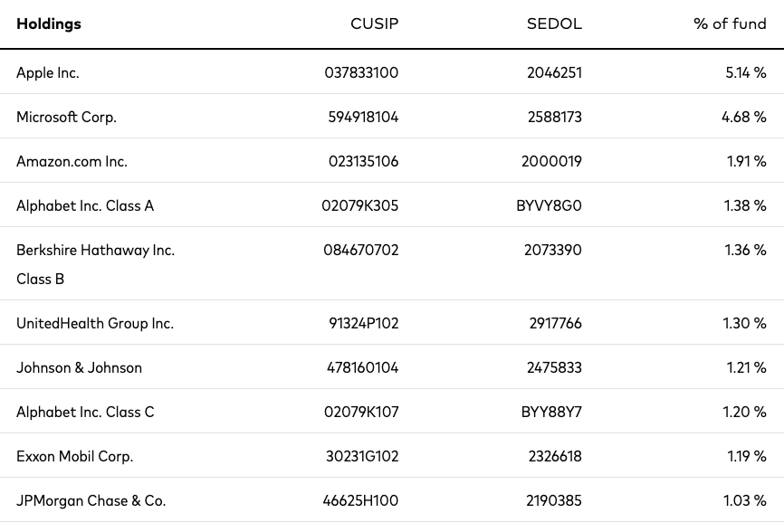Click JPMorgan's 1.03 % fund weight

pyautogui.click(x=744, y=501)
